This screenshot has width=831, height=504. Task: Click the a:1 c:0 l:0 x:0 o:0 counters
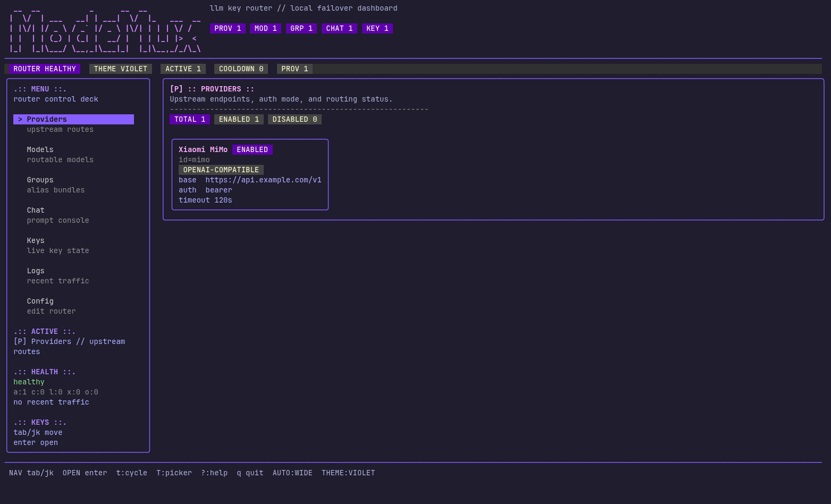(56, 392)
